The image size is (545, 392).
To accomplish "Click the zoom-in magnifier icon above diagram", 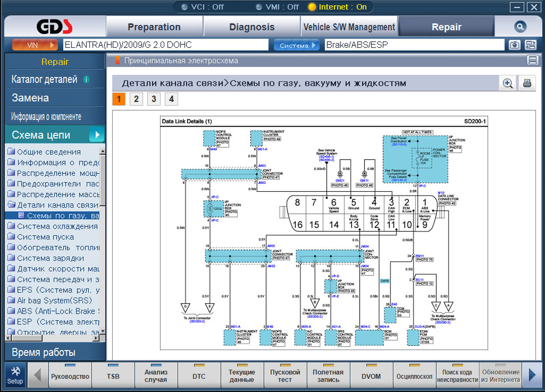I will click(x=507, y=83).
